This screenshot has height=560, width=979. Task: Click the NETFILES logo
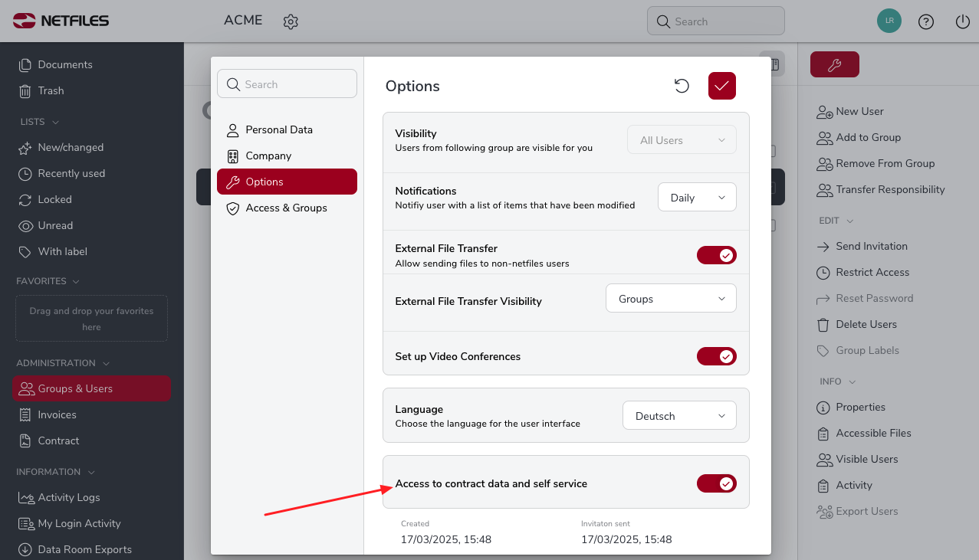[x=61, y=21]
